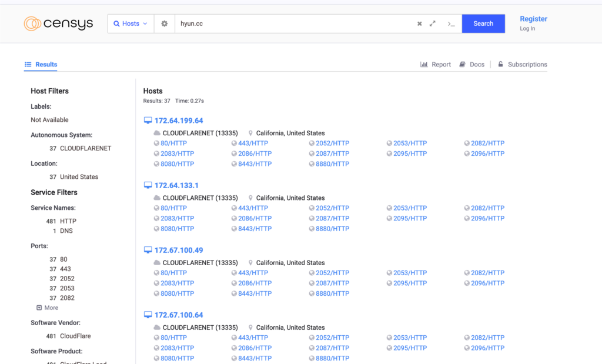Image resolution: width=602 pixels, height=364 pixels.
Task: Open 2053/HTTP service of 172.67.100.49
Action: coord(410,273)
